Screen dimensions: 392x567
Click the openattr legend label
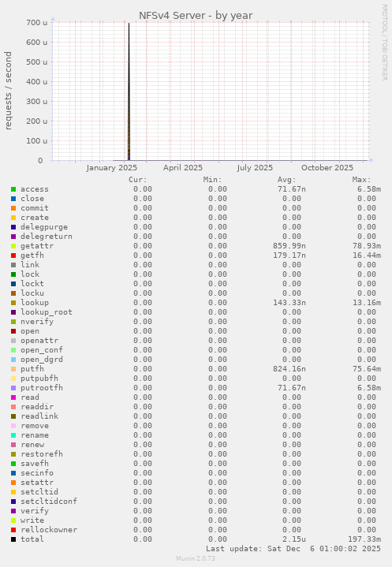(39, 341)
